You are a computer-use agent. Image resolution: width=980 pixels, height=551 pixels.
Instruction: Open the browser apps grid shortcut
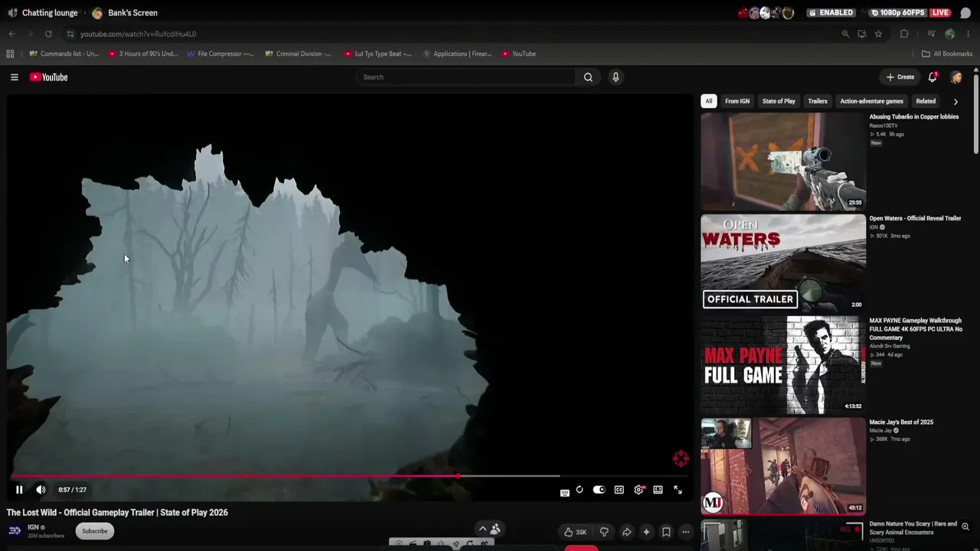[10, 54]
